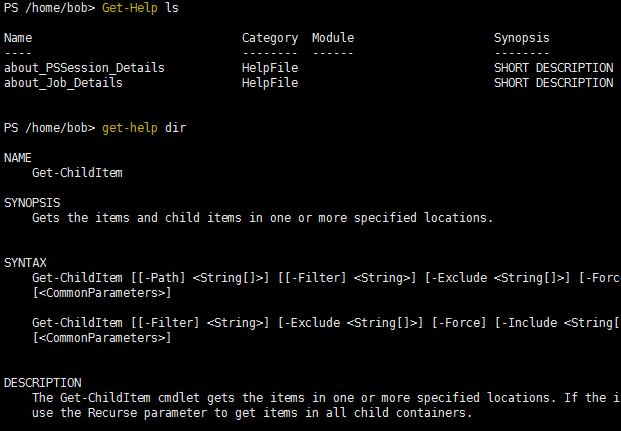Click the first <CommonParameters> text

tap(102, 292)
